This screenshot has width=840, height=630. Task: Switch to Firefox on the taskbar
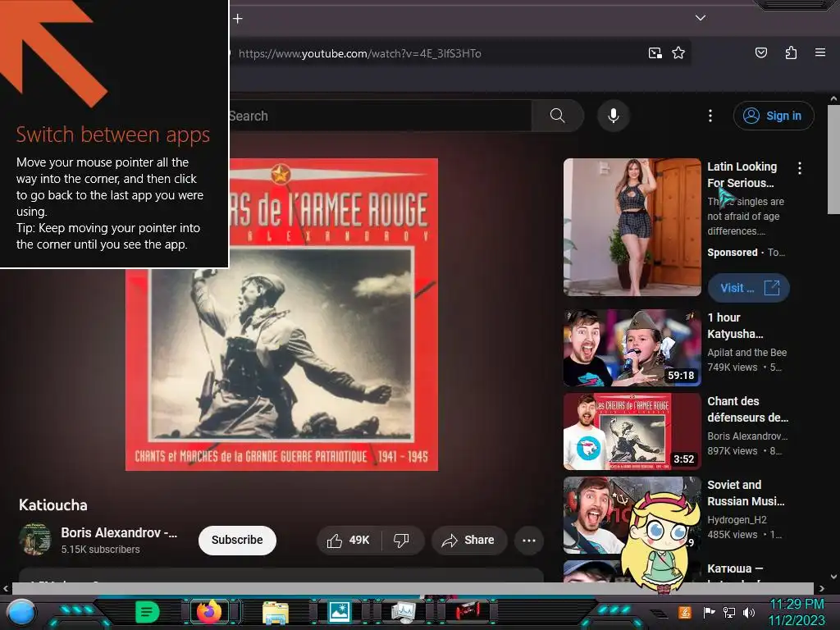pyautogui.click(x=210, y=612)
